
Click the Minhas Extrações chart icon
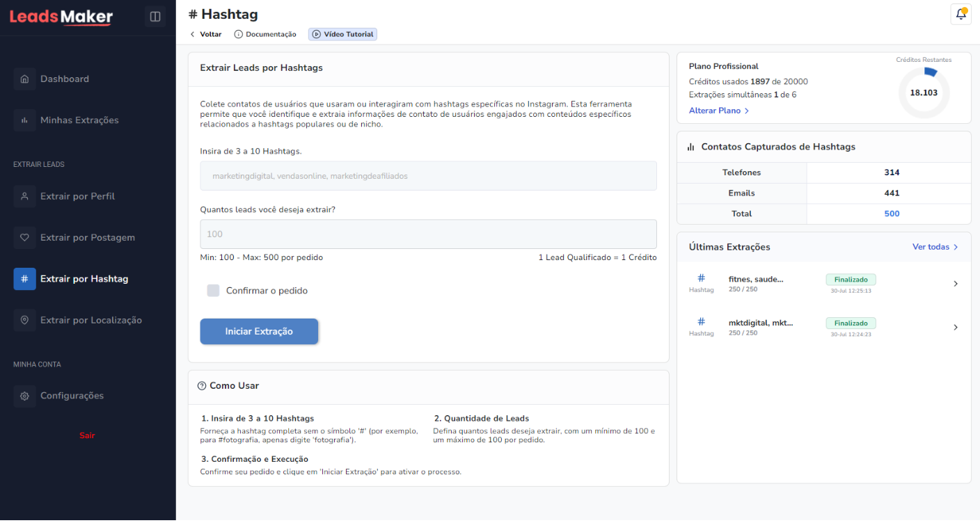24,120
